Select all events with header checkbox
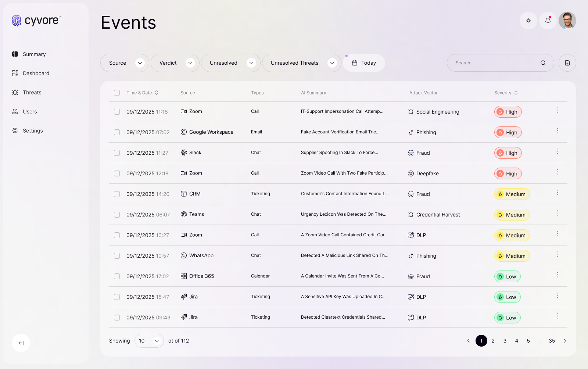 click(117, 93)
